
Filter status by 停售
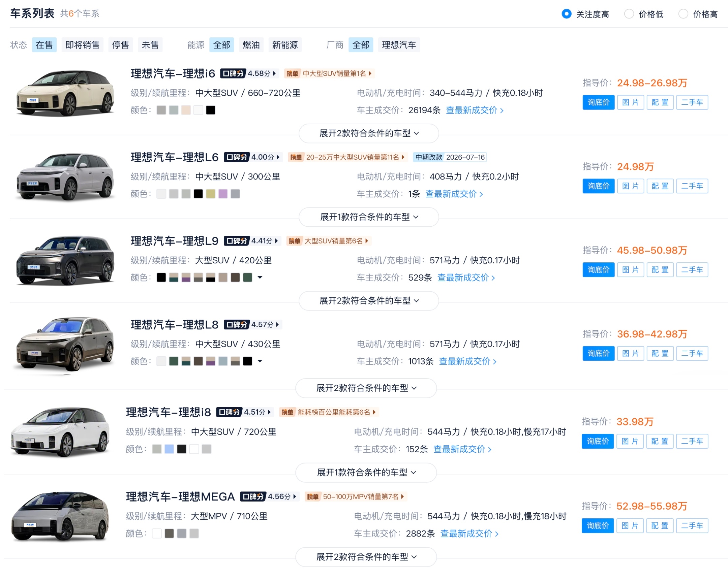click(121, 45)
